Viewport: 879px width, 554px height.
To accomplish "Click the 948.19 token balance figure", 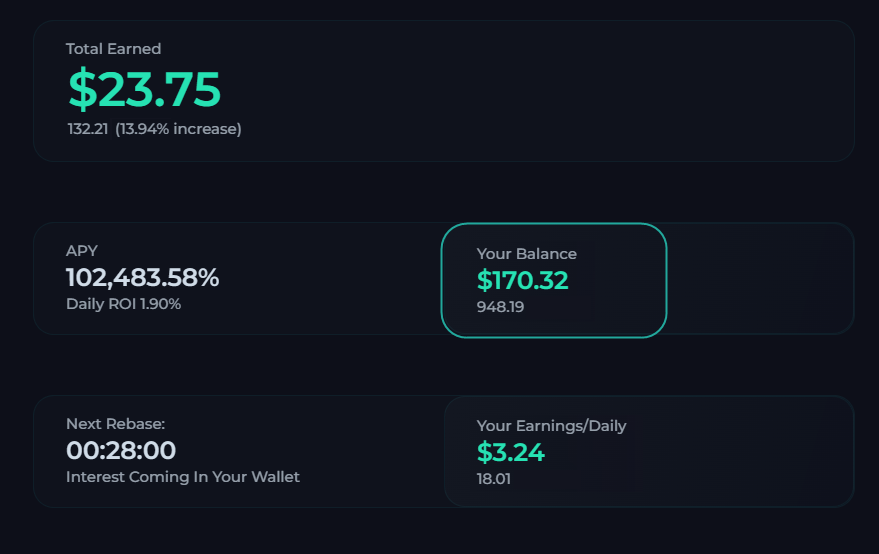I will (500, 307).
